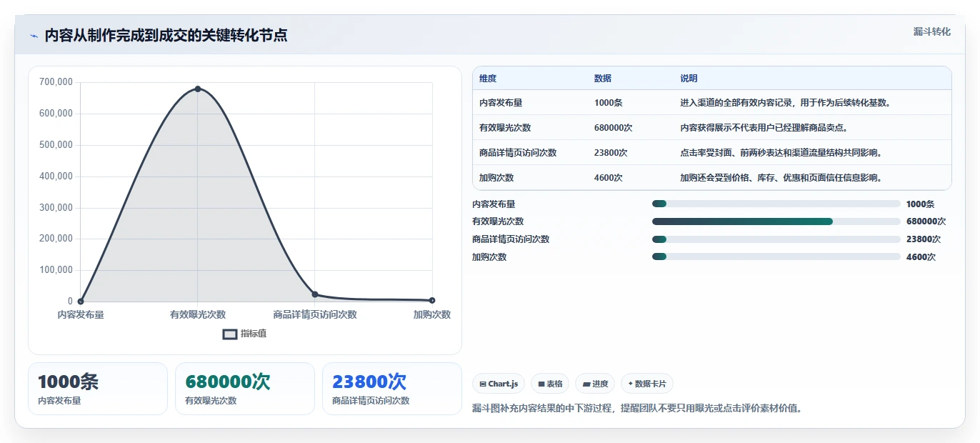This screenshot has height=443, width=980.
Task: Click the footer note starting 漏斗图补充内容结果
Action: click(637, 409)
